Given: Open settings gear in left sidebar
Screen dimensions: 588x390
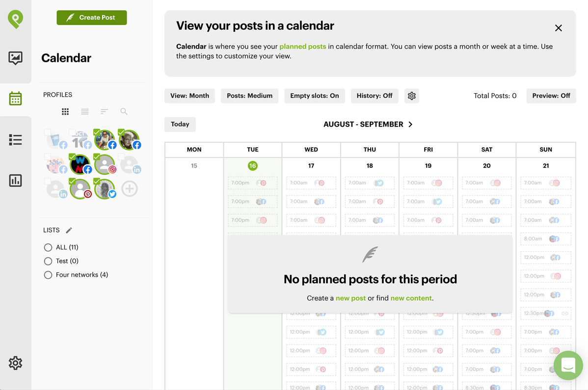Looking at the screenshot, I should [x=15, y=363].
